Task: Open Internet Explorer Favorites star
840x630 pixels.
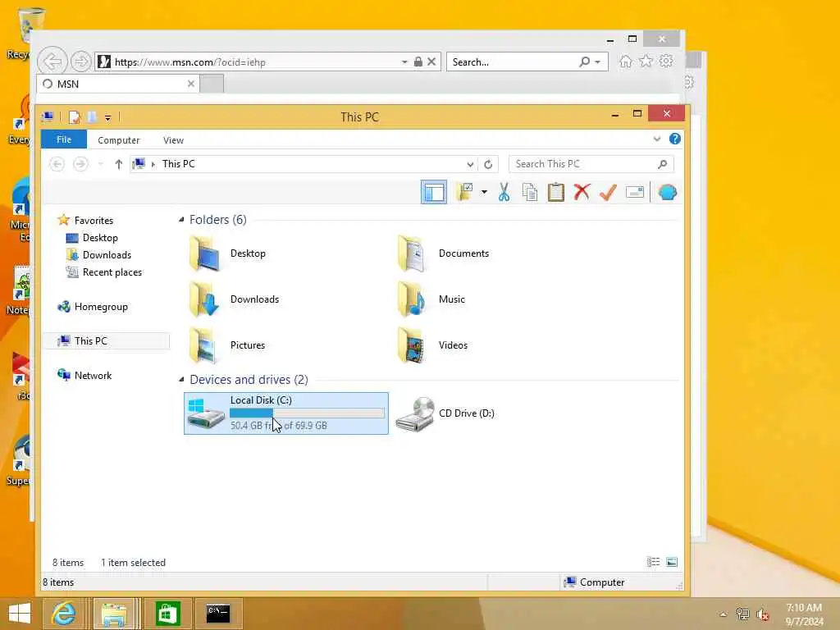Action: coord(646,61)
